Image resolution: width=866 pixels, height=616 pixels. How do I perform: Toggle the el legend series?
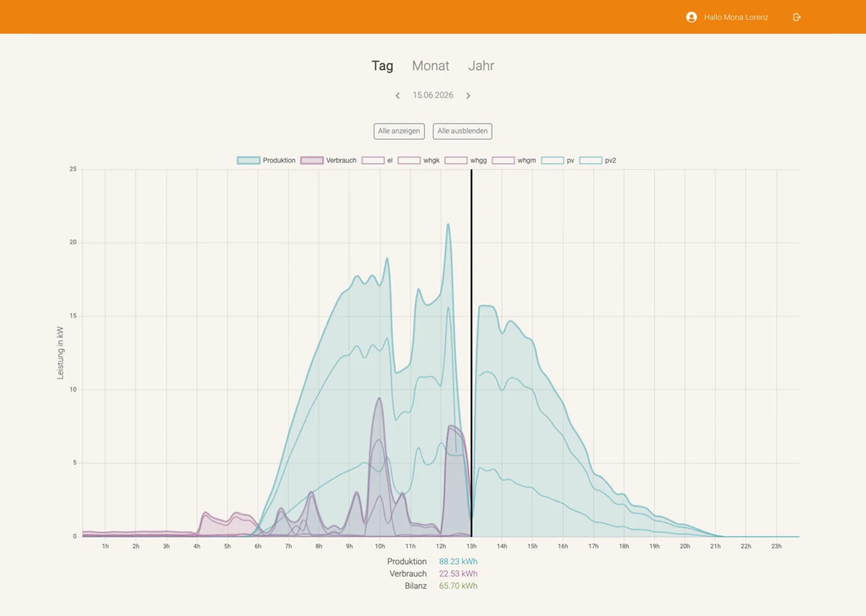377,161
